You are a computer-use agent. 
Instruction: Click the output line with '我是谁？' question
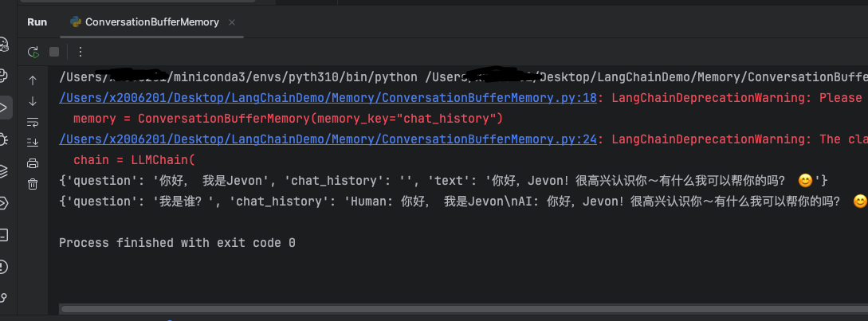463,202
